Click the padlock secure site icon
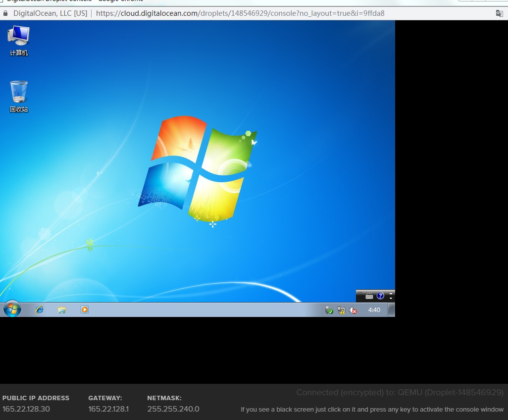The width and height of the screenshot is (508, 420). [x=5, y=13]
